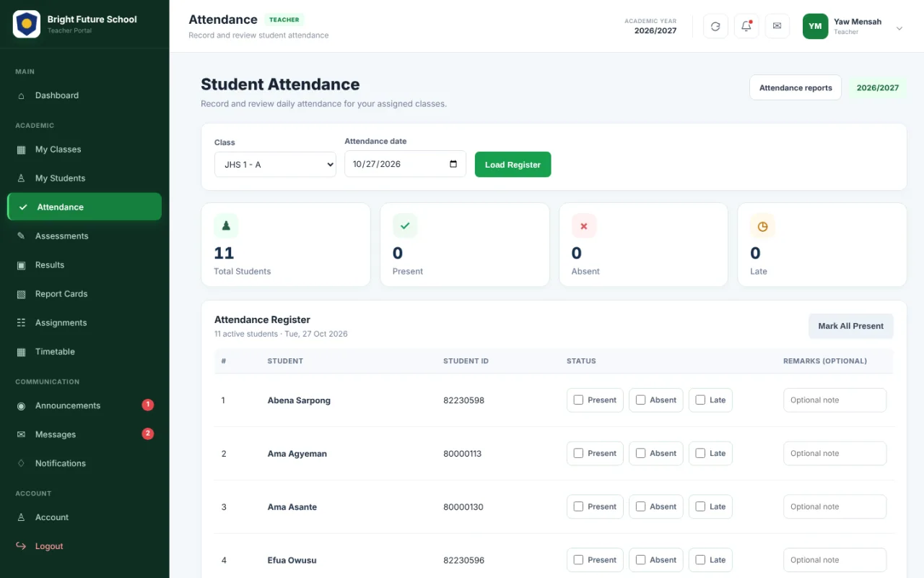Click the Messages envelope icon in sidebar
The height and width of the screenshot is (578, 924).
[x=21, y=435]
